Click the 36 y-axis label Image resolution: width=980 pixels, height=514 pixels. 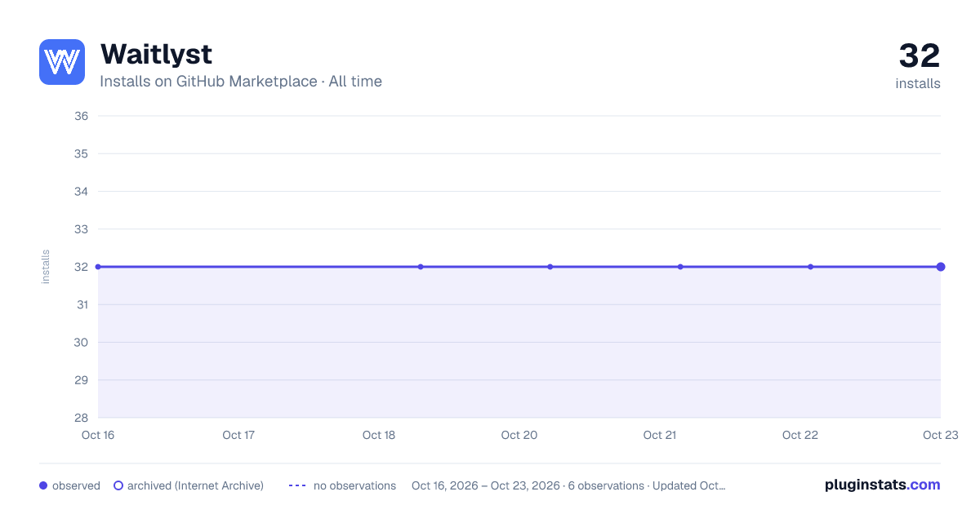[x=82, y=116]
